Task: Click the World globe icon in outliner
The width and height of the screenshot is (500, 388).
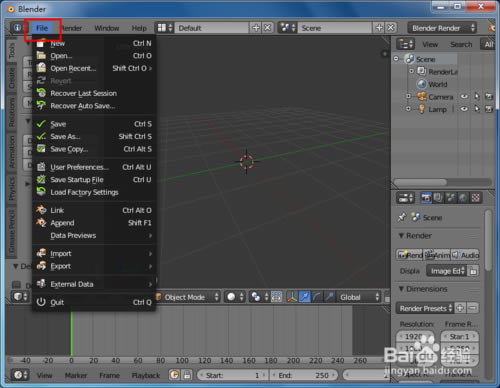Action: (x=422, y=84)
